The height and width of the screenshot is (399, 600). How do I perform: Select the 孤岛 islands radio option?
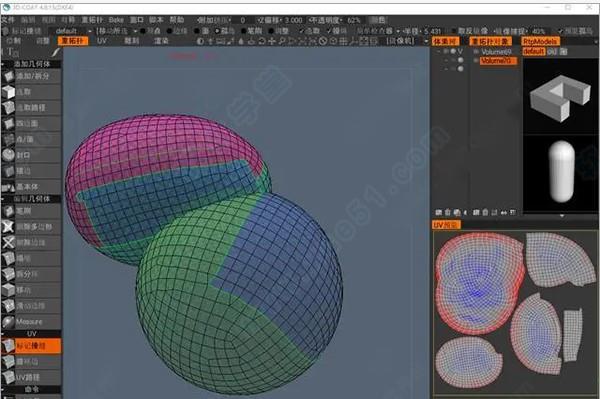point(225,31)
